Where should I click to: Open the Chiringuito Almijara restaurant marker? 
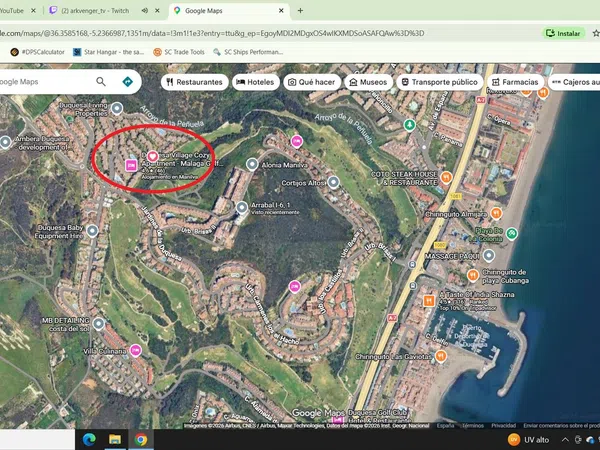coord(496,213)
